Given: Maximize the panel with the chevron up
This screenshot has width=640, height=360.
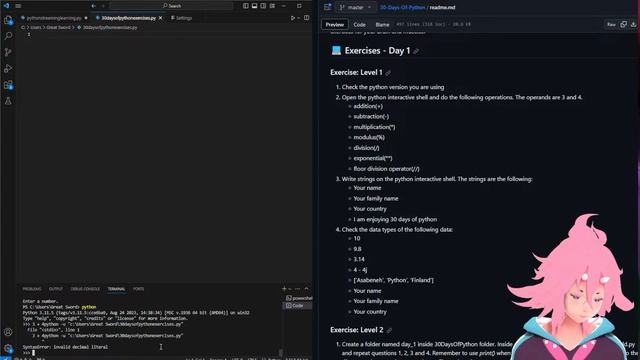Looking at the screenshot, I should pos(307,289).
